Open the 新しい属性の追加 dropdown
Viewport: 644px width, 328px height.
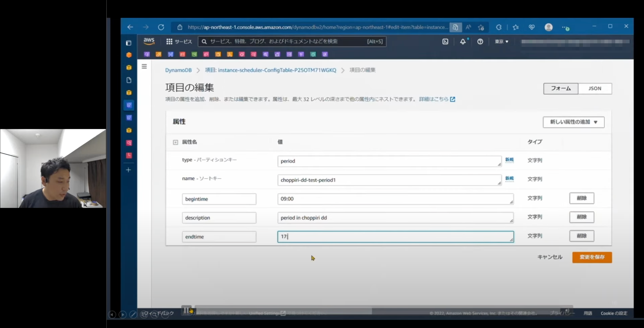(573, 122)
